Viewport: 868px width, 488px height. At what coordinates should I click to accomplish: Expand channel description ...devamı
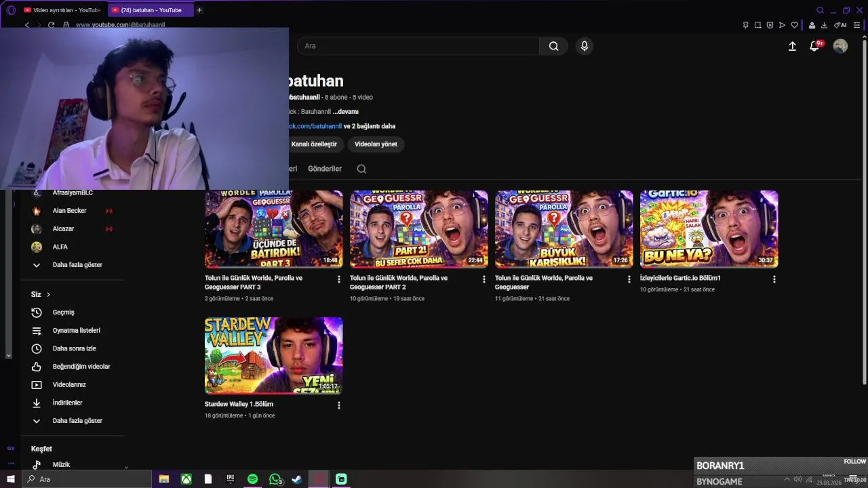point(345,112)
